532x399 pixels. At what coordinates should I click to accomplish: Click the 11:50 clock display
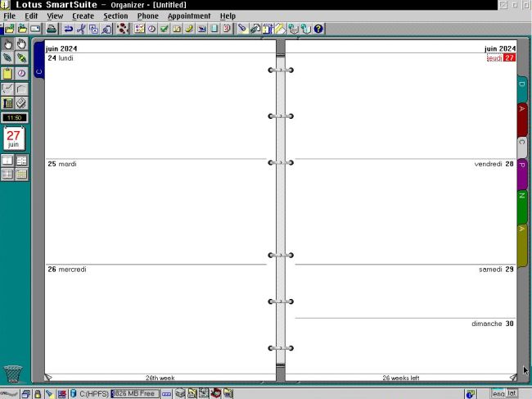coord(14,118)
